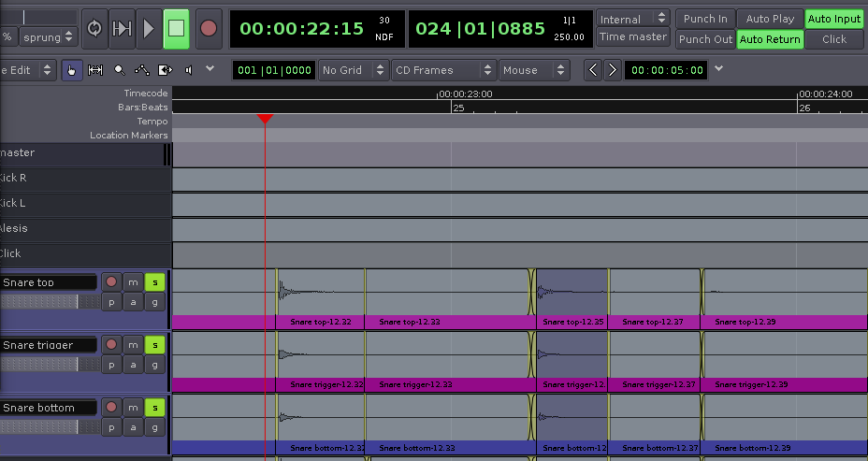The height and width of the screenshot is (461, 868).
Task: Open the No Grid snap dropdown
Action: point(354,70)
